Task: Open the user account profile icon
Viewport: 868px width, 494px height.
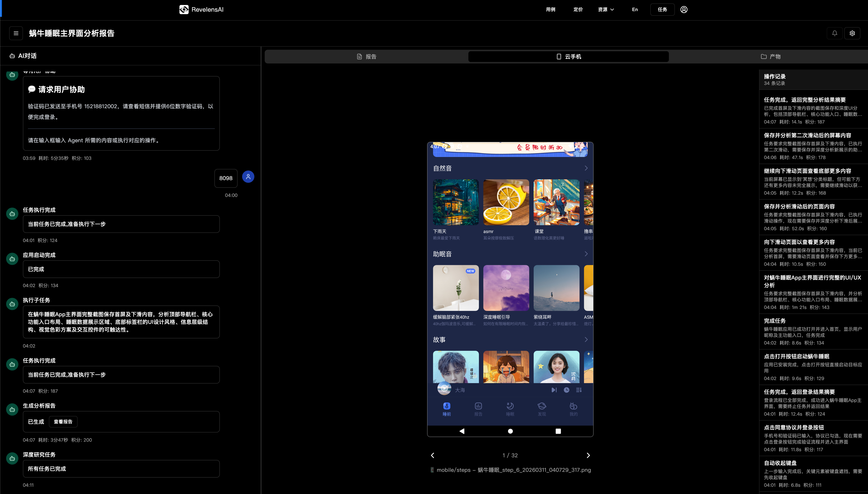Action: [684, 10]
